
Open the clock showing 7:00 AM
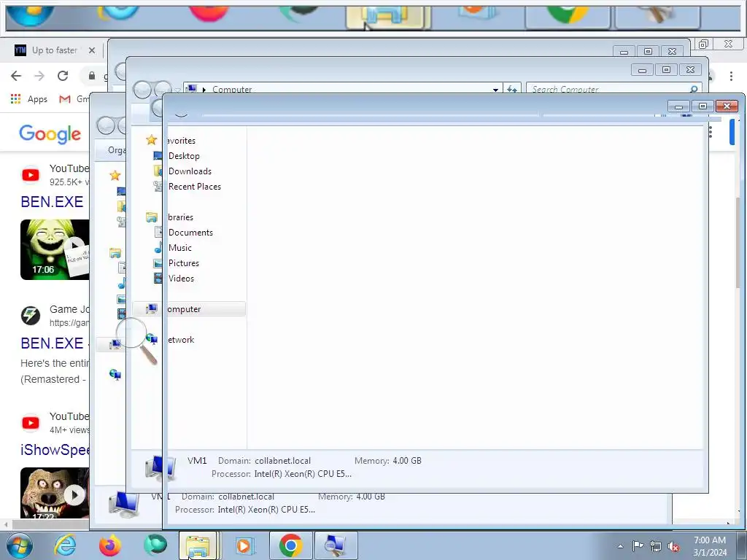710,546
